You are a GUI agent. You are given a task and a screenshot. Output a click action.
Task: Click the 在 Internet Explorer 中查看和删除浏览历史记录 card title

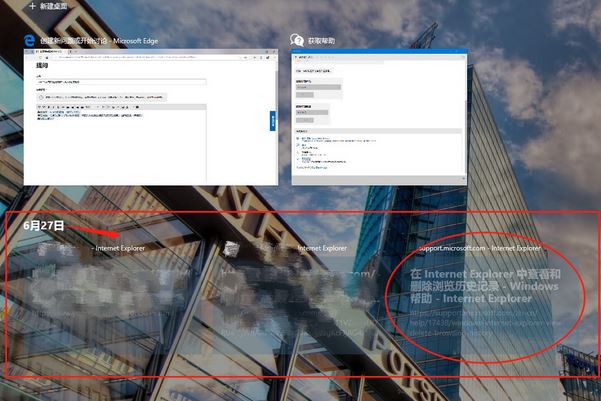486,286
